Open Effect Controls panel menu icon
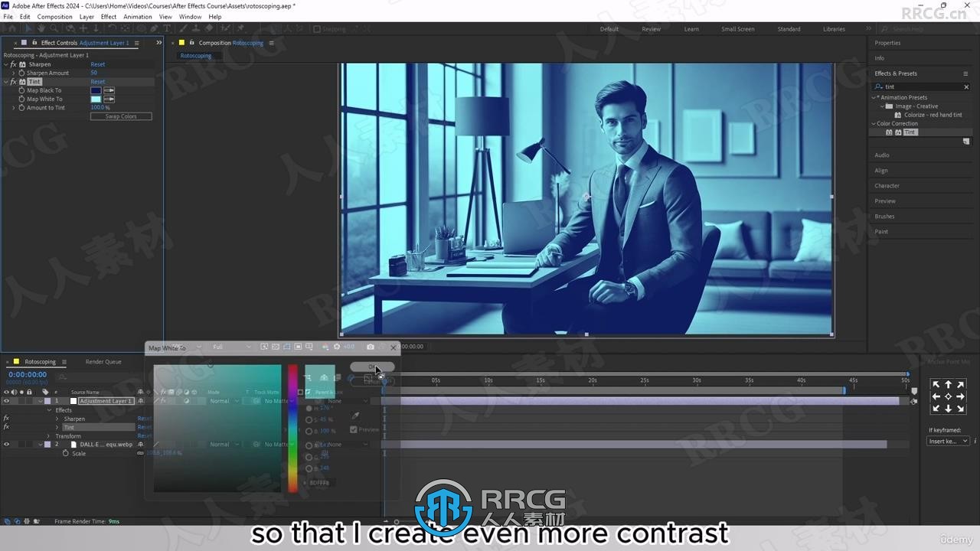Viewport: 980px width, 551px height. click(x=137, y=43)
